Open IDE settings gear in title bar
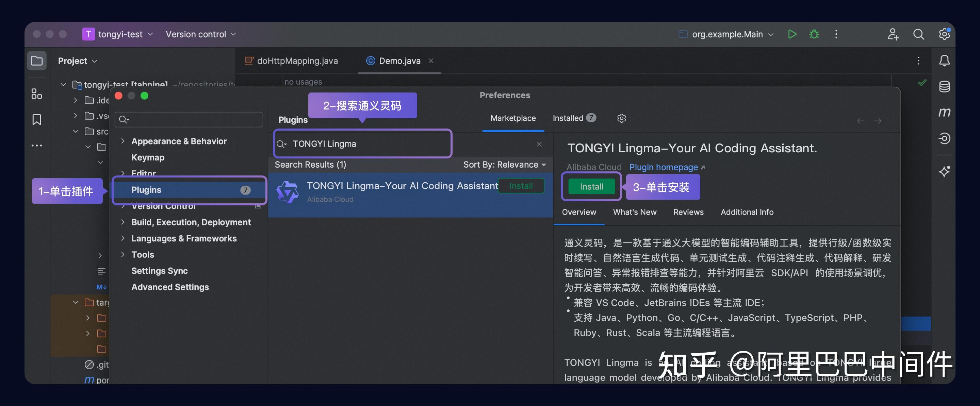 [944, 34]
